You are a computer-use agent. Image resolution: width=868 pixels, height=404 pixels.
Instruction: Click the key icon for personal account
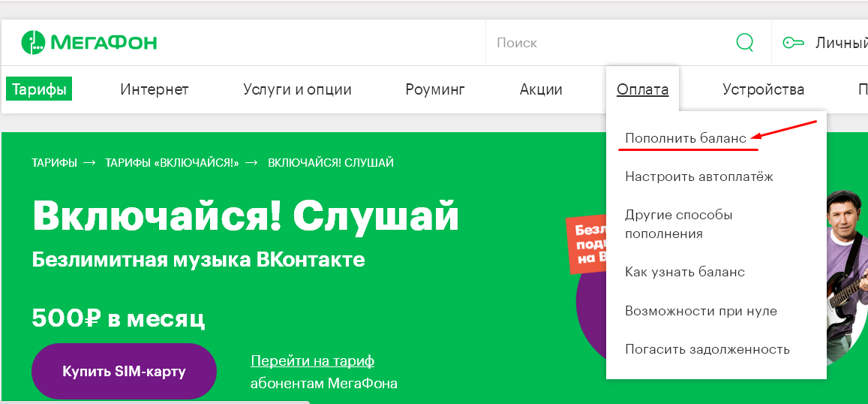point(793,43)
